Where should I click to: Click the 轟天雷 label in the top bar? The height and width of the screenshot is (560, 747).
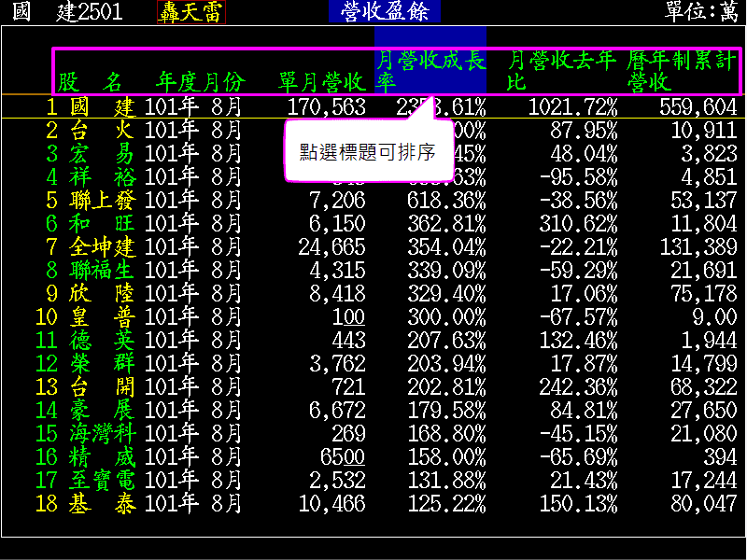tap(191, 12)
